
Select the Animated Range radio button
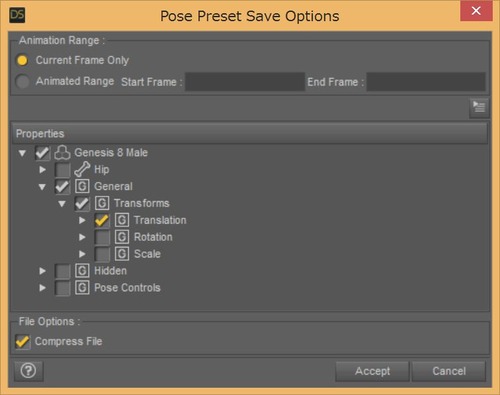[22, 81]
